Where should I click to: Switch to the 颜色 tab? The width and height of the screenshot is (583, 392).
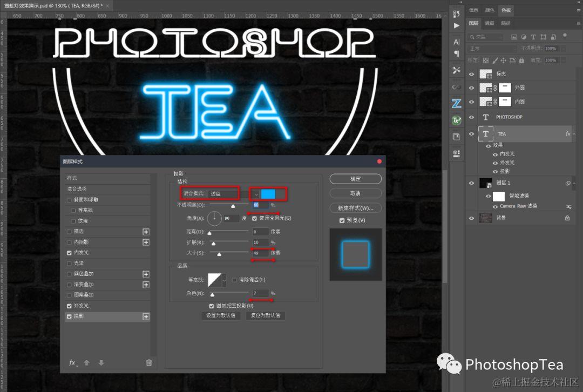pyautogui.click(x=490, y=10)
